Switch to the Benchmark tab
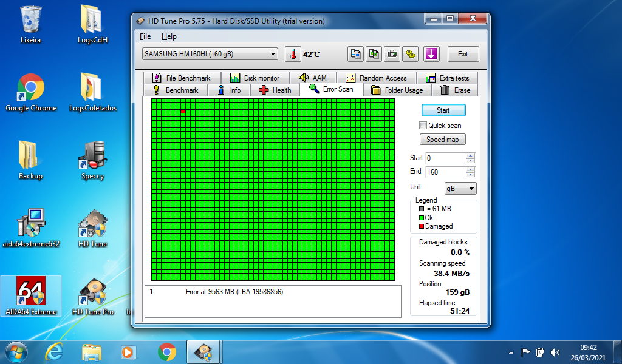622x364 pixels. [x=176, y=90]
